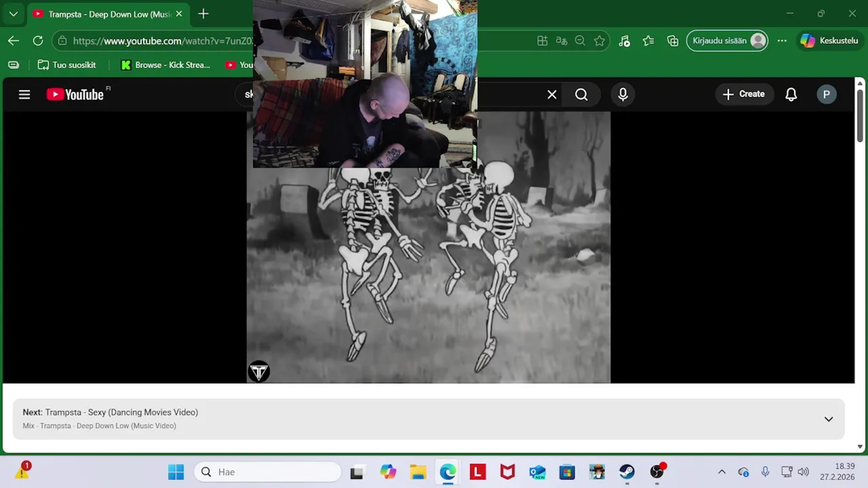This screenshot has height=488, width=868.
Task: Click the taskbar Hae search box
Action: pos(268,472)
